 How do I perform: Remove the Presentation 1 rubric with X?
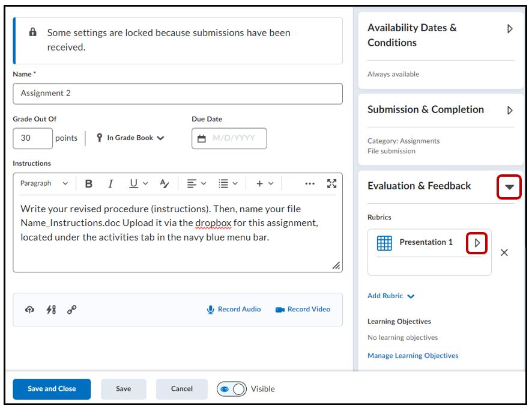click(504, 252)
